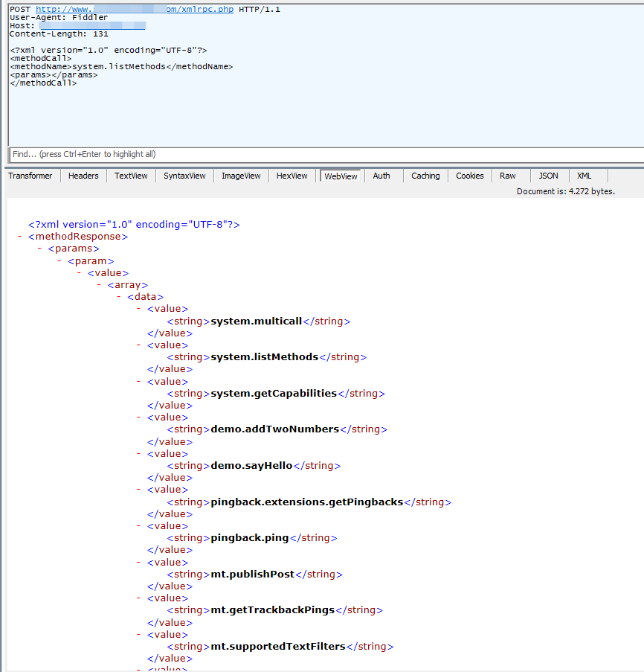Collapse the array XML node
This screenshot has width=644, height=672.
tap(98, 284)
